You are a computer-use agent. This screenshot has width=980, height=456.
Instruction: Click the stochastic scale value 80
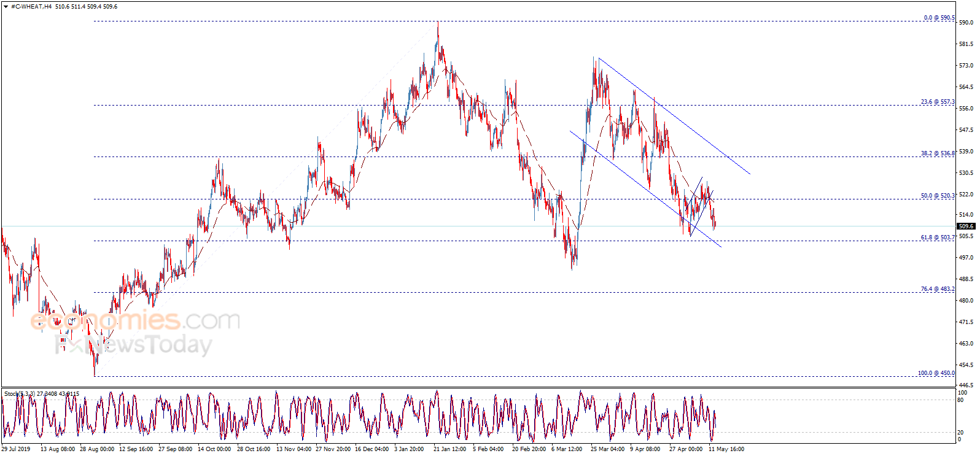(x=961, y=400)
